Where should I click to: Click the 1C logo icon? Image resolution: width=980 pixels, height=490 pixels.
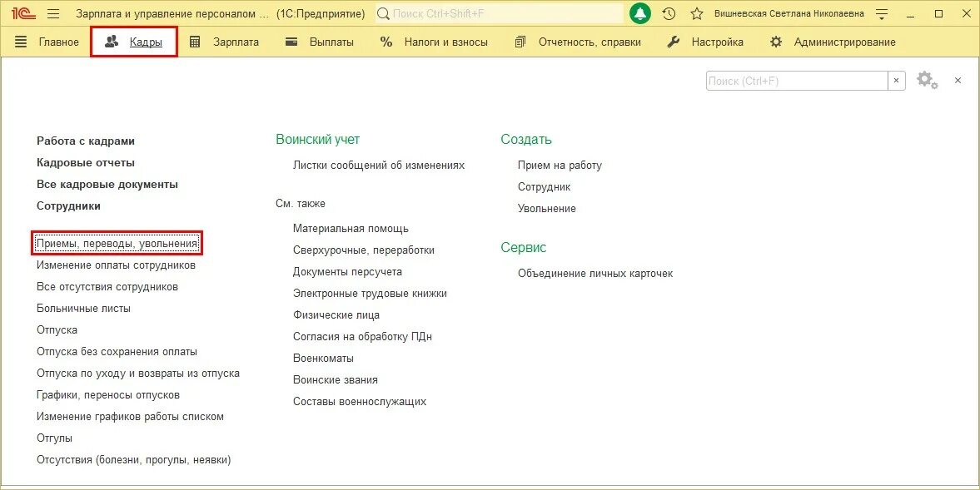(x=24, y=14)
